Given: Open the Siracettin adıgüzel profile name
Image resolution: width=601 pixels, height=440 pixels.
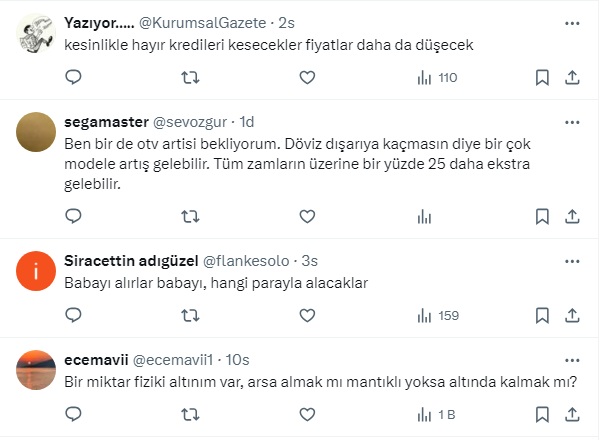Looking at the screenshot, I should coord(130,260).
